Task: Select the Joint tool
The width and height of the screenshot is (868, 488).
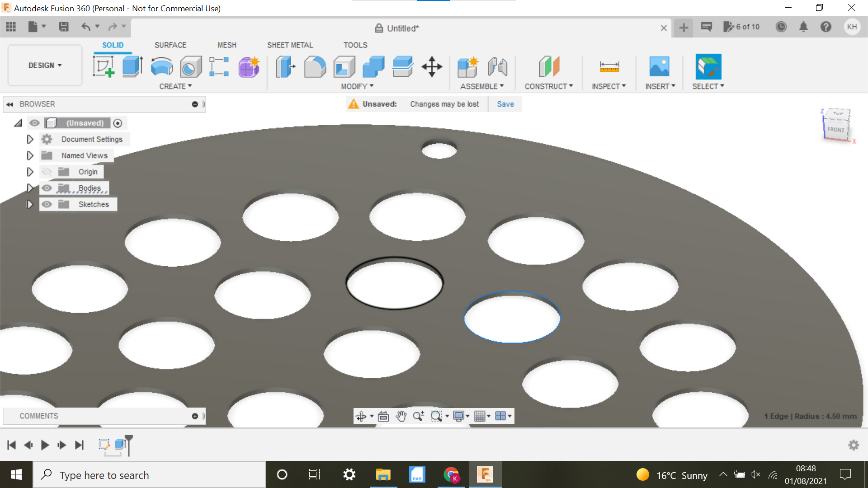Action: click(497, 67)
